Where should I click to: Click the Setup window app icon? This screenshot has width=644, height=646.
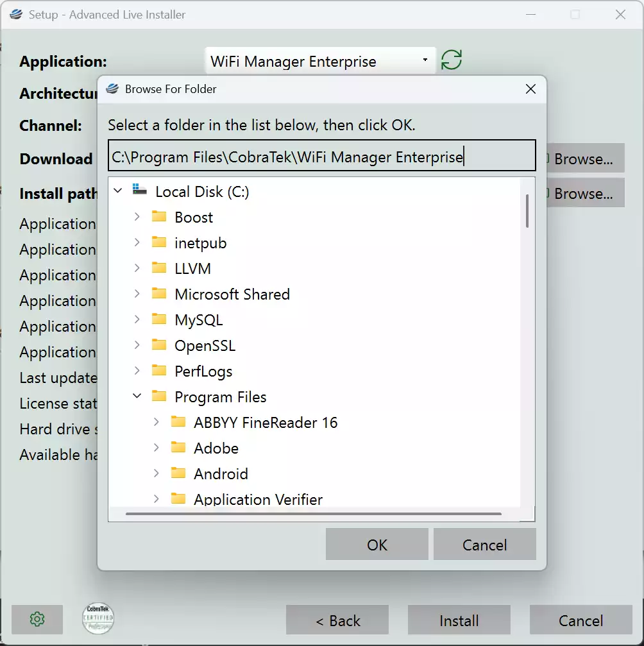pos(16,14)
